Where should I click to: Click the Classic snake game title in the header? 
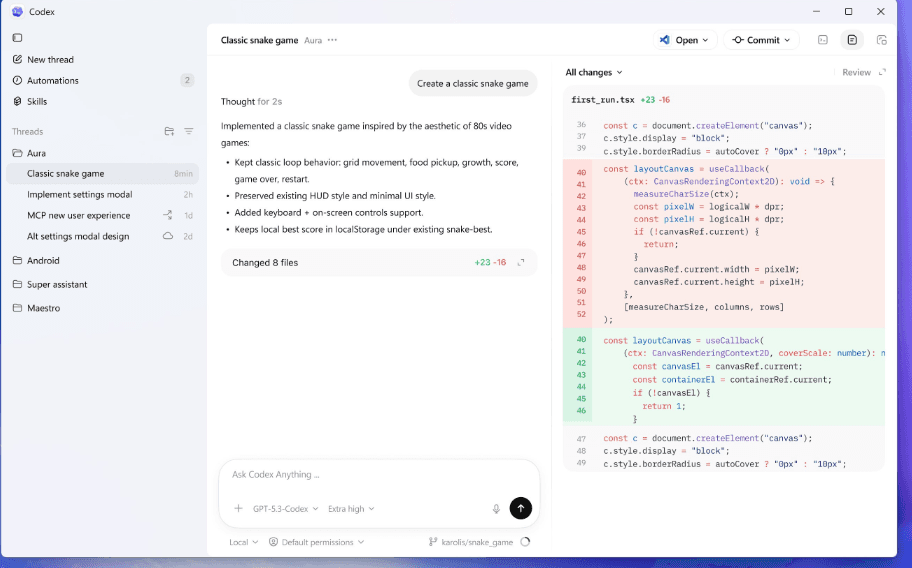[259, 40]
